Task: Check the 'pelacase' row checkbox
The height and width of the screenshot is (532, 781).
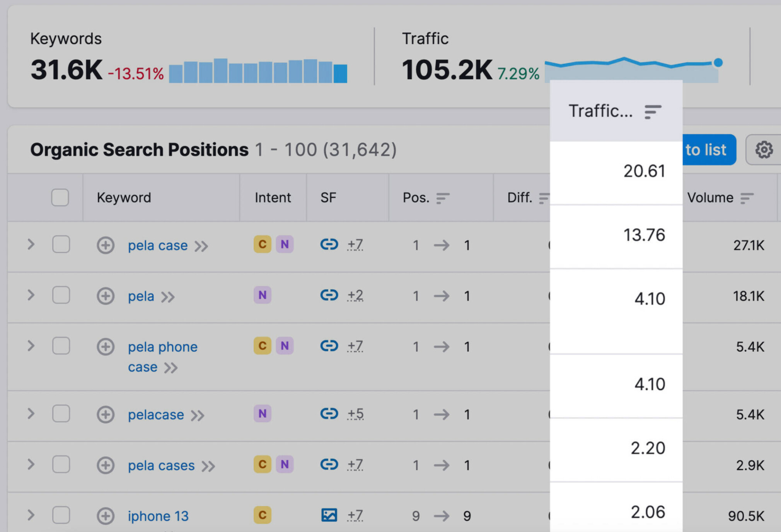Action: (x=61, y=414)
